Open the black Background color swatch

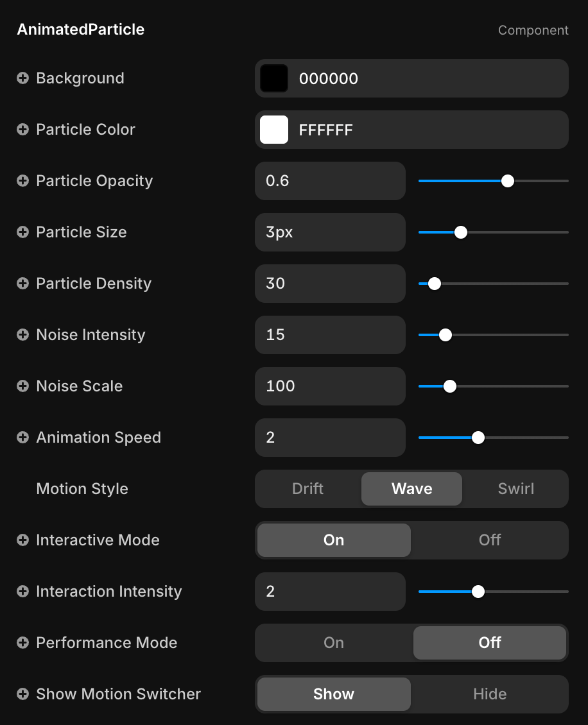[x=274, y=78]
